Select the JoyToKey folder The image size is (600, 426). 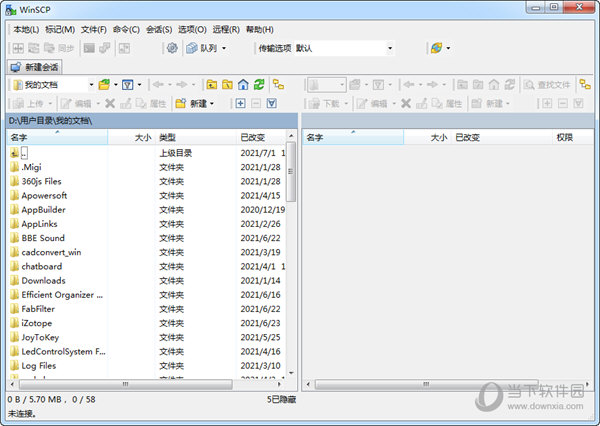tap(40, 337)
